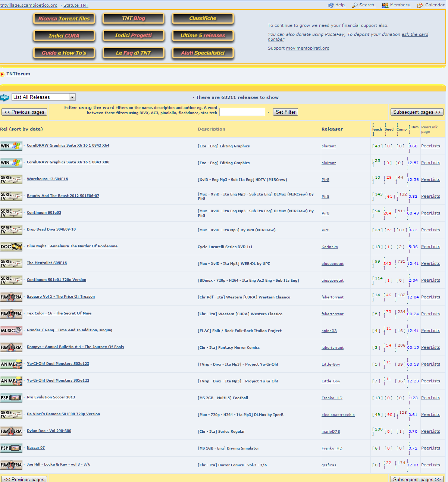Click the Set Filter button
This screenshot has height=482, width=448.
tap(285, 112)
